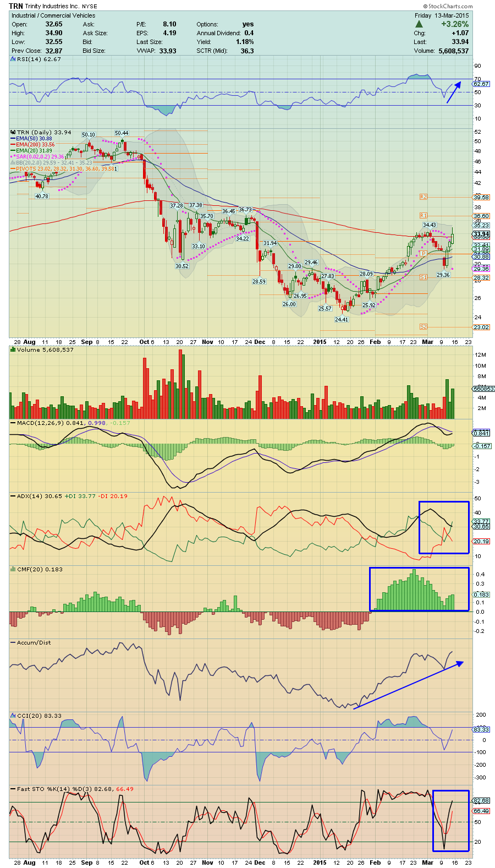Click the High price value 34.90
This screenshot has width=495, height=868.
(x=54, y=33)
